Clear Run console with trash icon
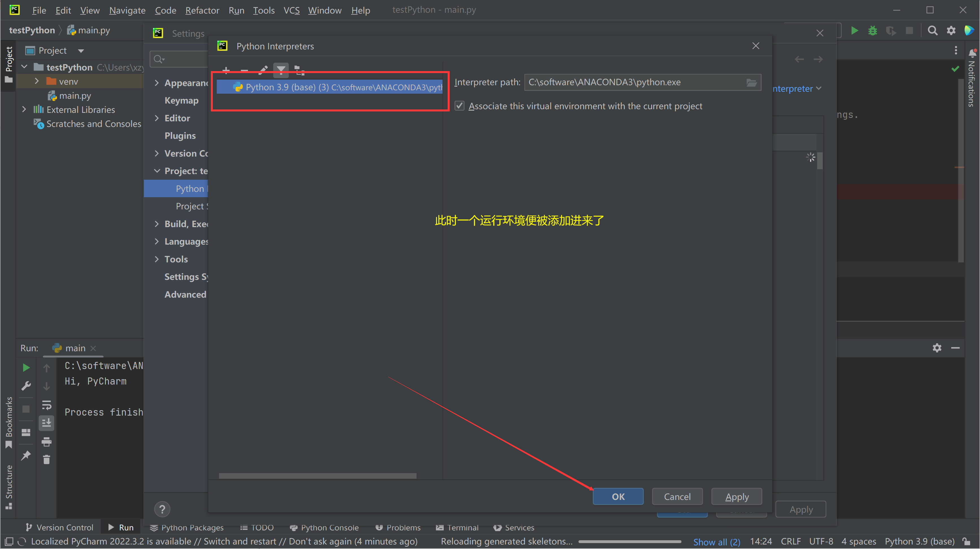 [x=46, y=460]
